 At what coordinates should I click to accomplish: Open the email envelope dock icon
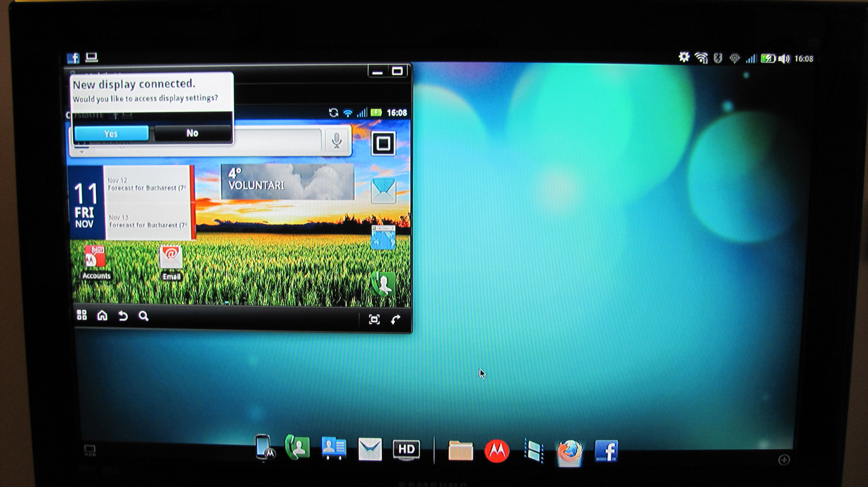pos(370,450)
